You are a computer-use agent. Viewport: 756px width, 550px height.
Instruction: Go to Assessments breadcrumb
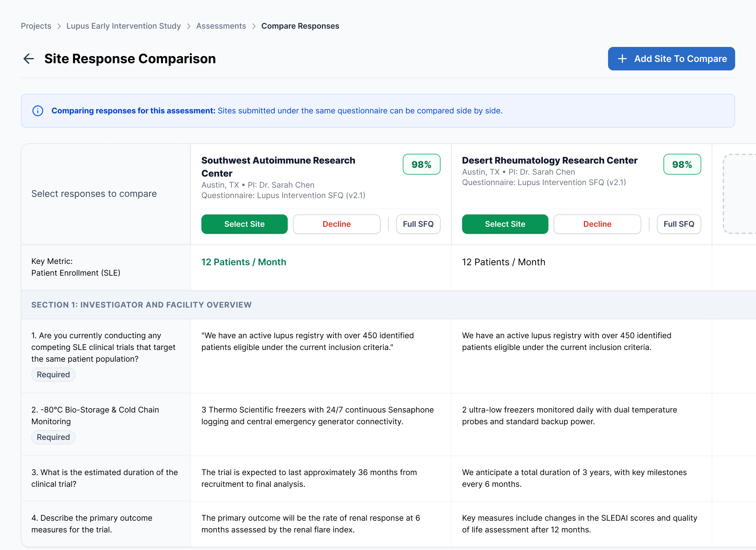(x=221, y=26)
